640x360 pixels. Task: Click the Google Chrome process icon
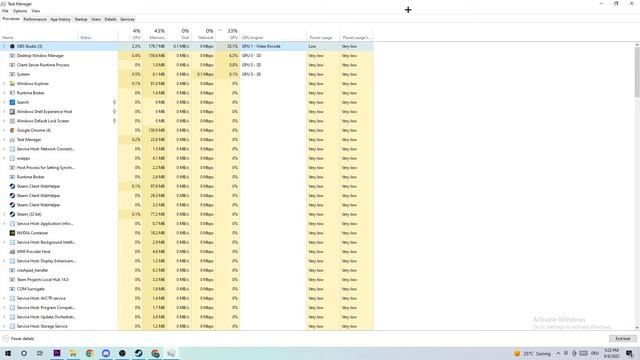point(12,130)
